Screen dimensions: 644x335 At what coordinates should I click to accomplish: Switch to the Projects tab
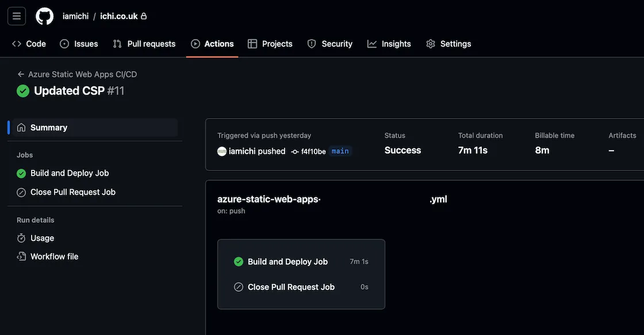pyautogui.click(x=270, y=44)
